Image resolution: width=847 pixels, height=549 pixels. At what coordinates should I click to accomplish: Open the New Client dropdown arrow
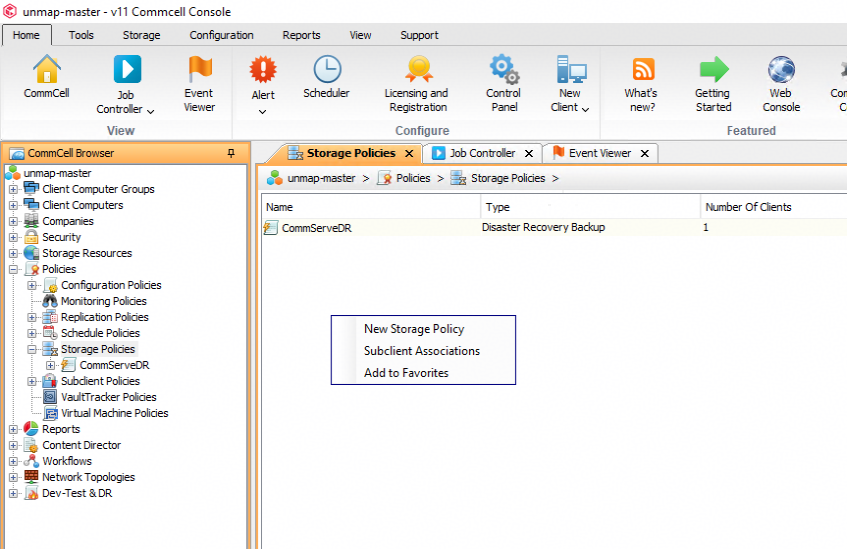click(585, 109)
